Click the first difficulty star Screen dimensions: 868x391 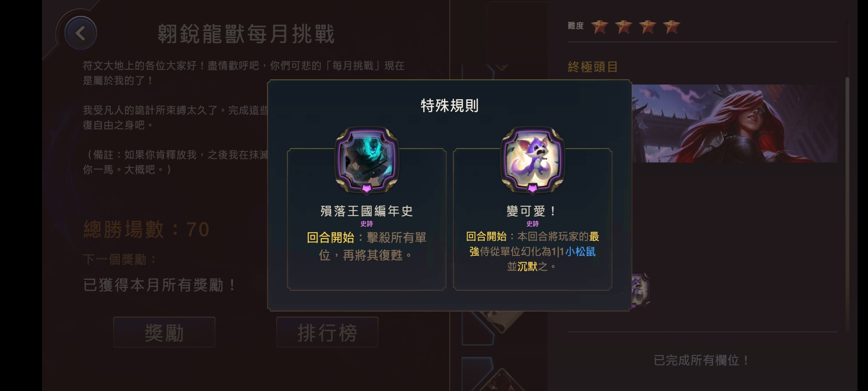(600, 26)
